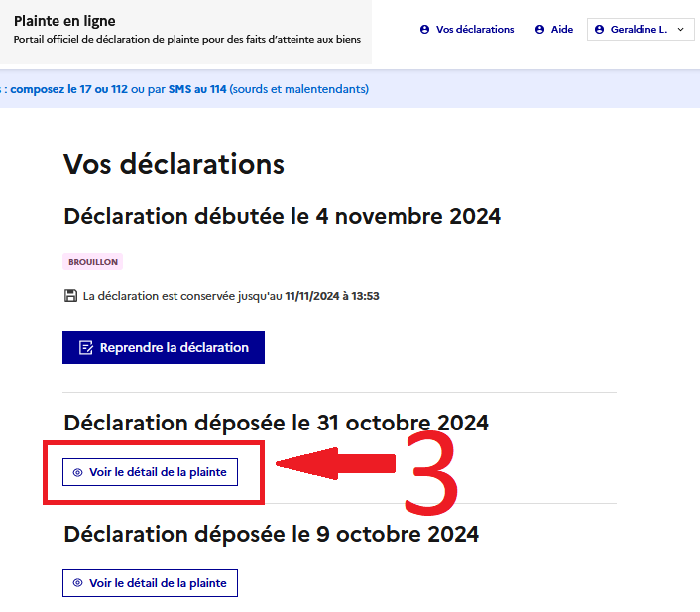
Task: Expand the Geraldine L. dropdown chevron
Action: 680,30
